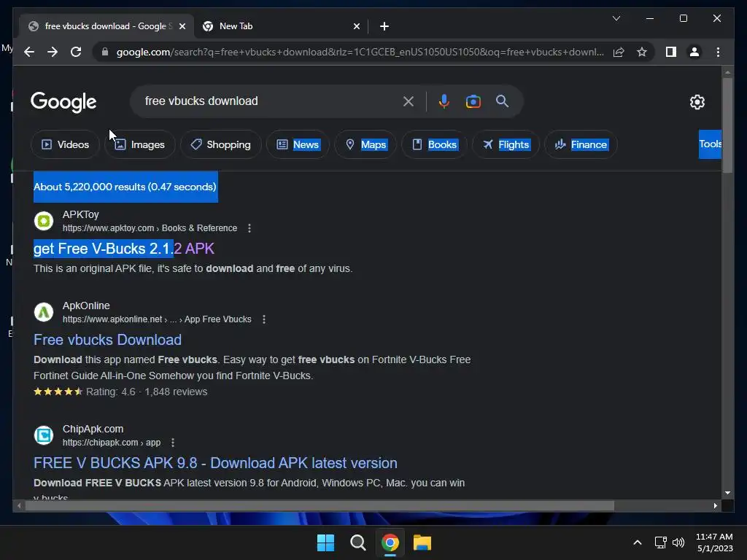
Task: Go forward with the browser arrow
Action: coord(53,52)
